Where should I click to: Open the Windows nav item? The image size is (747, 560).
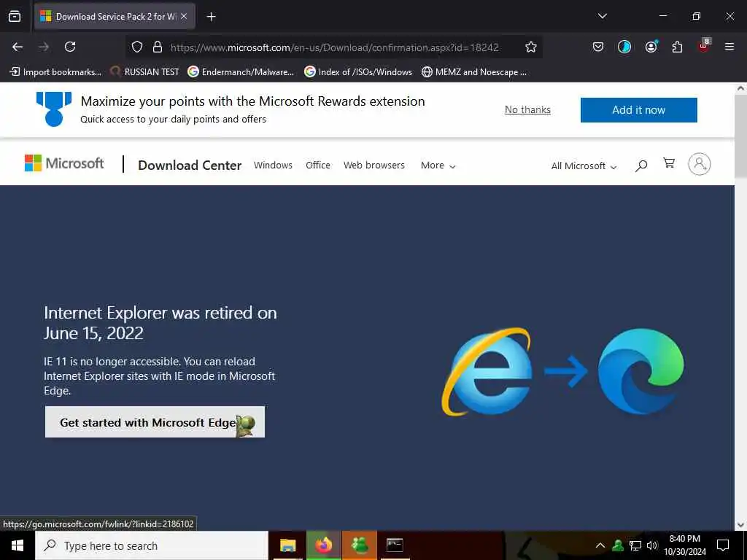pos(273,166)
